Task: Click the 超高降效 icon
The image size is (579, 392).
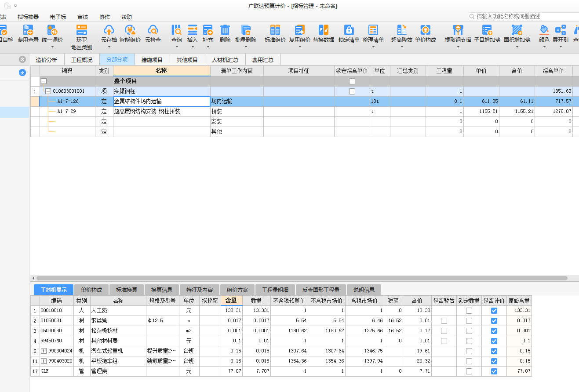Action: (402, 30)
